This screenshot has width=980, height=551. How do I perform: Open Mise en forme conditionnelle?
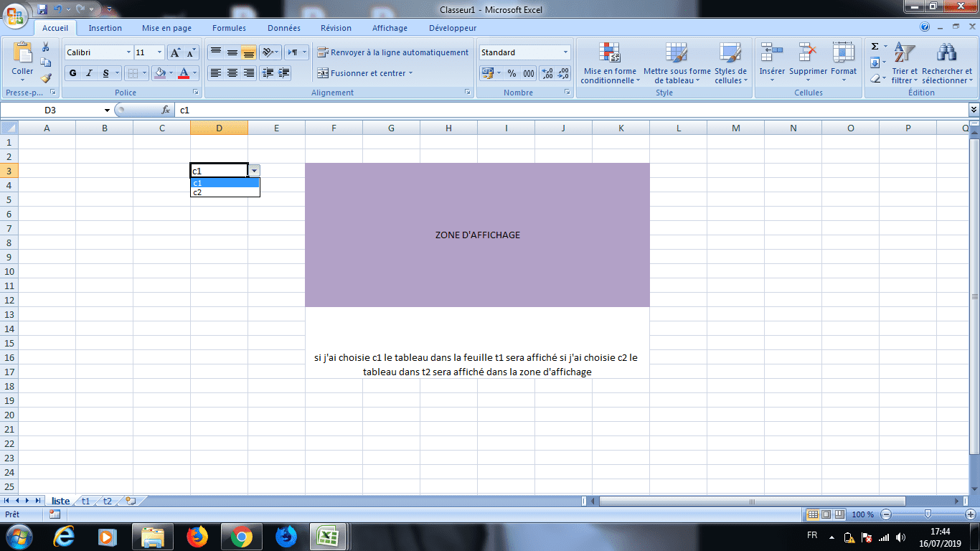coord(609,63)
